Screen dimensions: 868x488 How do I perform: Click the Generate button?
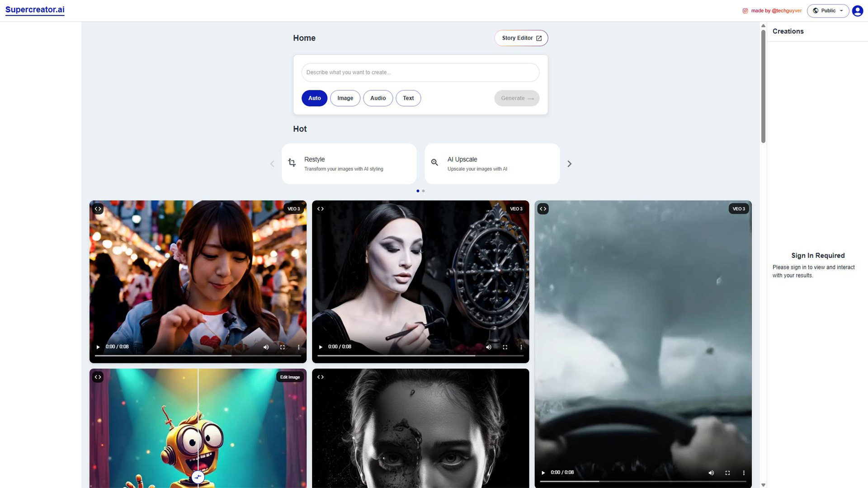[x=517, y=98]
